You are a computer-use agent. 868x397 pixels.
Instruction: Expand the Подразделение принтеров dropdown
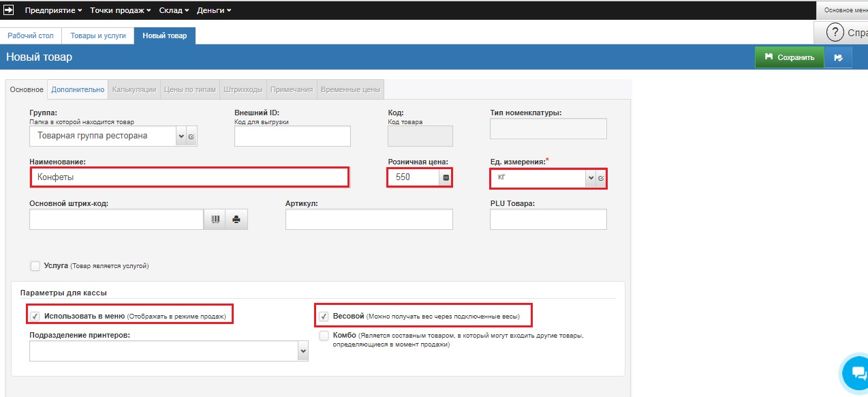(303, 351)
